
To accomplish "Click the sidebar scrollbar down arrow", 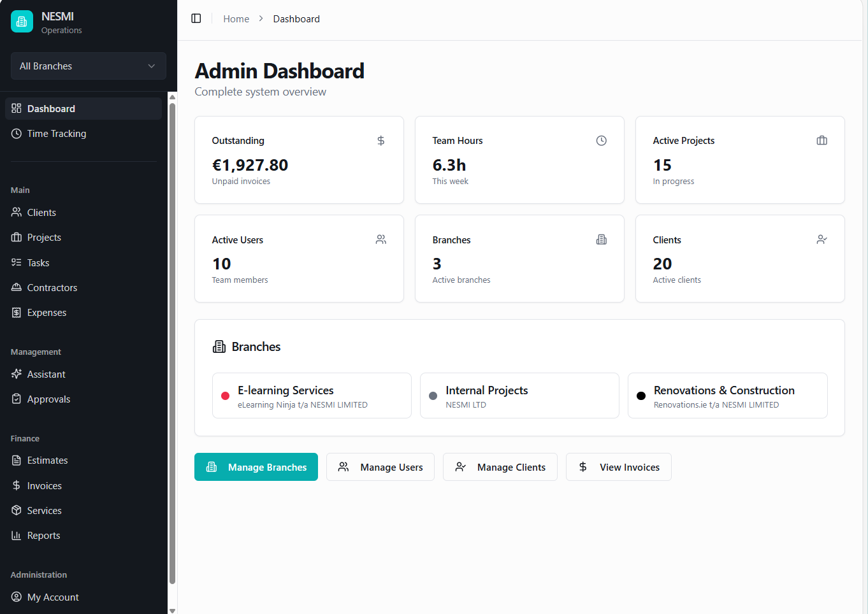I will click(x=172, y=610).
